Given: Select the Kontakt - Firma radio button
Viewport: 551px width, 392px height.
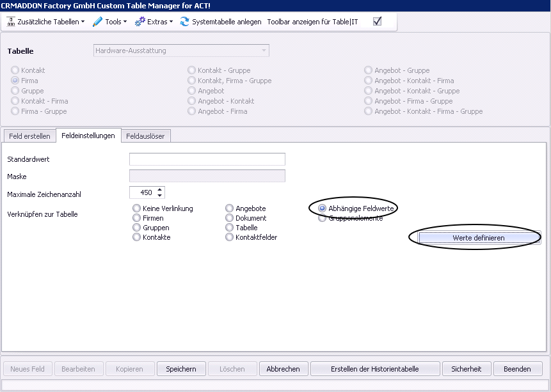Looking at the screenshot, I should coord(15,101).
